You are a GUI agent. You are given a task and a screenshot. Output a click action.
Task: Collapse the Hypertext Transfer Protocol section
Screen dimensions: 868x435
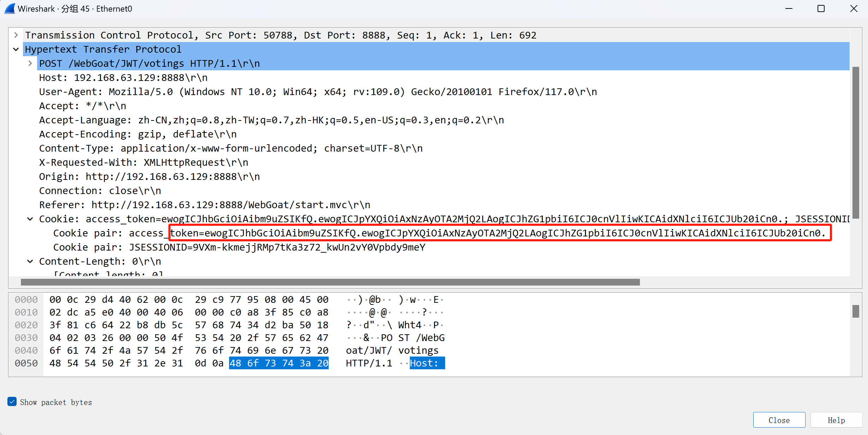16,49
